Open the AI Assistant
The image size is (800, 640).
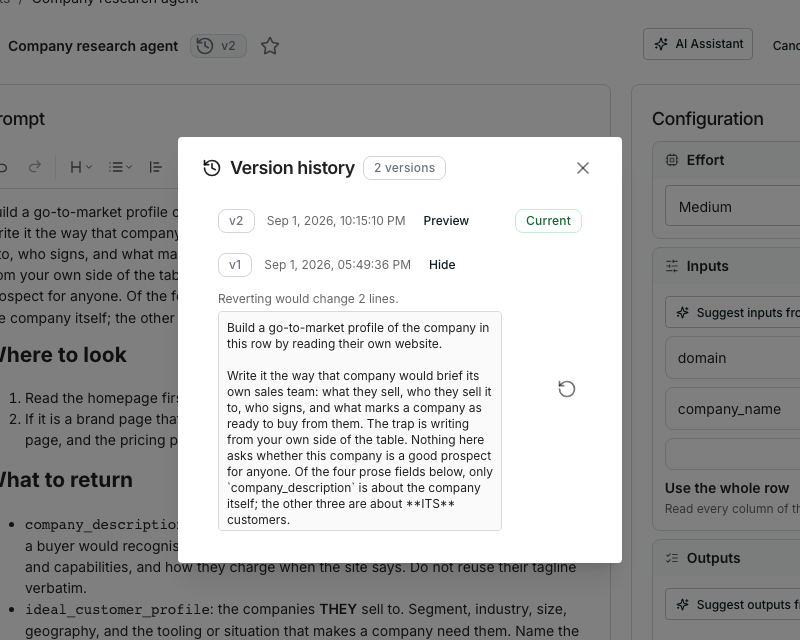click(697, 44)
